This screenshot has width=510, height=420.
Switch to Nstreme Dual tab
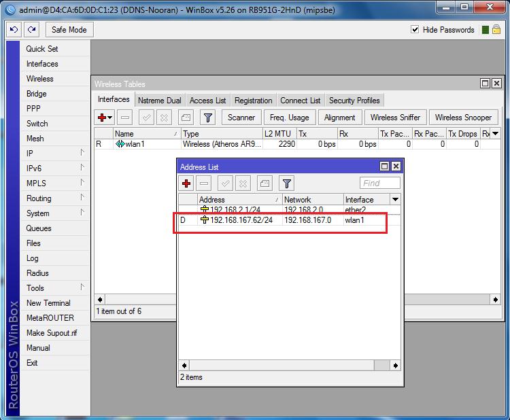[x=159, y=101]
